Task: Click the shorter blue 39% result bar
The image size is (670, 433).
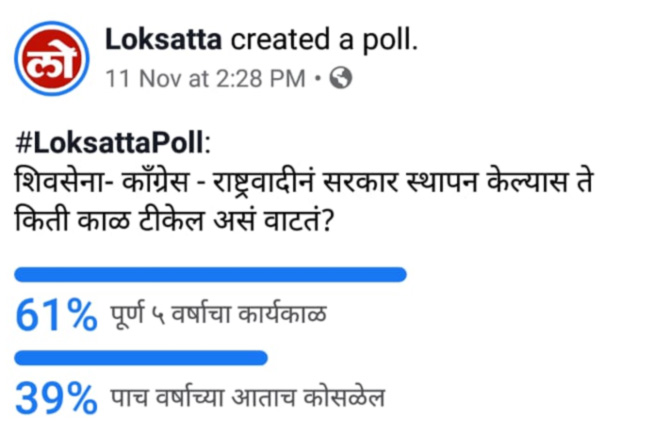Action: click(x=141, y=356)
